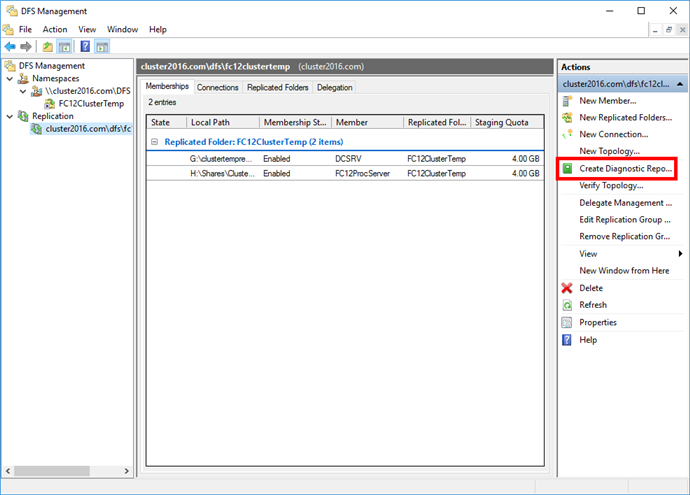
Task: Expand the View submenu arrow
Action: pyautogui.click(x=680, y=253)
